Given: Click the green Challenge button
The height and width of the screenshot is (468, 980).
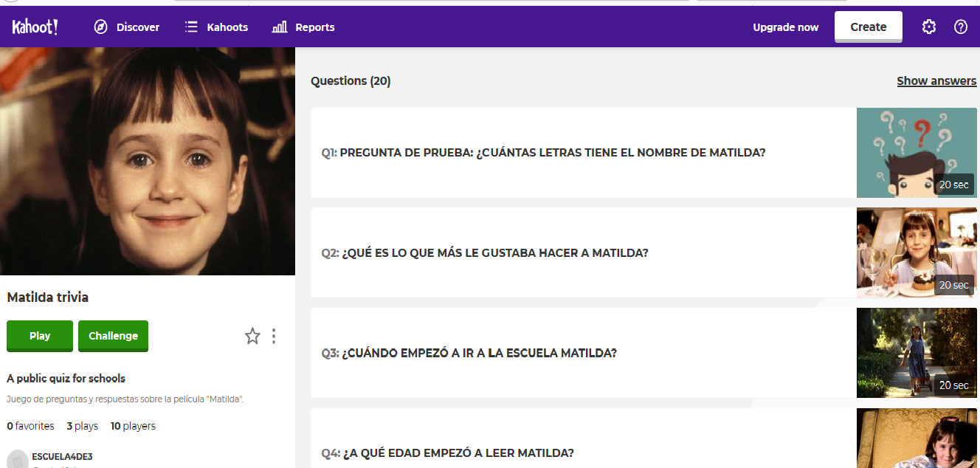Looking at the screenshot, I should (113, 336).
